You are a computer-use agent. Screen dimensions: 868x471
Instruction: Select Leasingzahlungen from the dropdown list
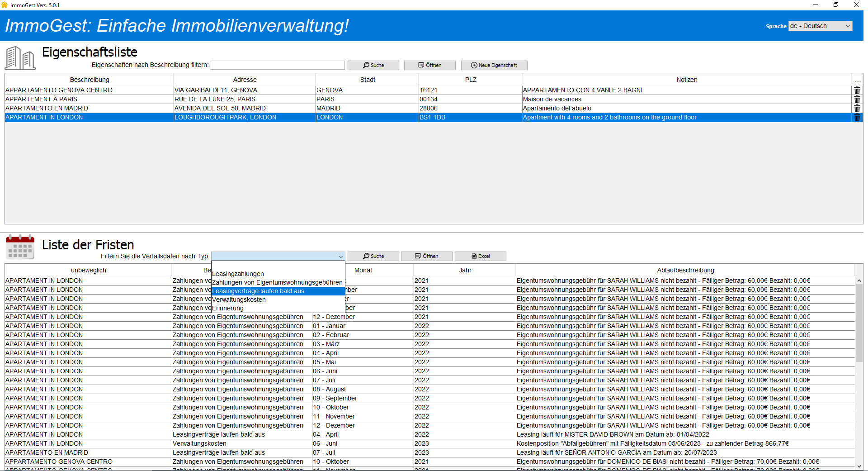tap(278, 274)
